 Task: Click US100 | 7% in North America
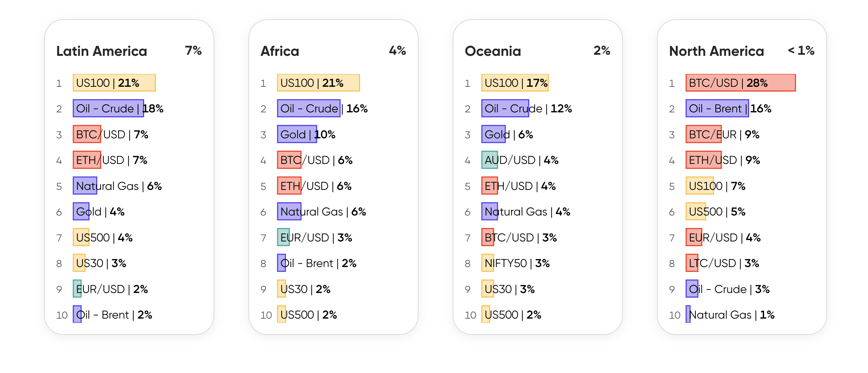(716, 186)
